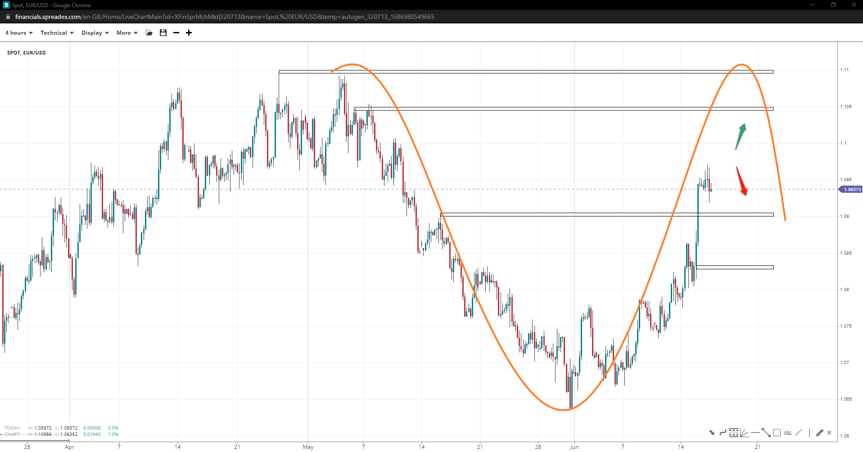Save the chart with the floppy disk icon

[x=163, y=33]
